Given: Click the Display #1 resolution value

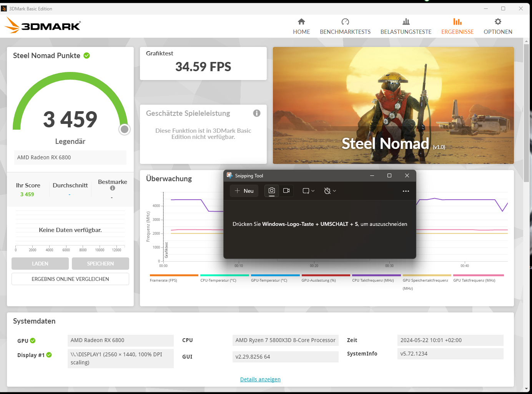Looking at the screenshot, I should point(121,358).
